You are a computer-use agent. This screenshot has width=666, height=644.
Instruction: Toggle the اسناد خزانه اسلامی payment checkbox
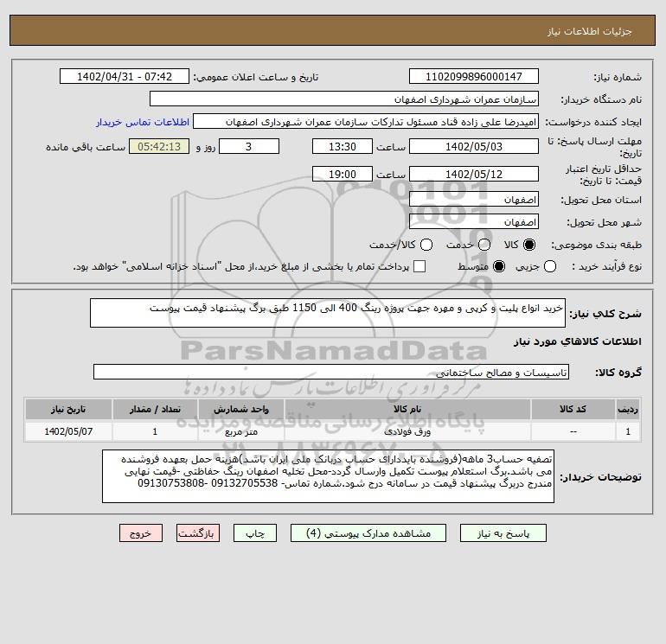419,266
